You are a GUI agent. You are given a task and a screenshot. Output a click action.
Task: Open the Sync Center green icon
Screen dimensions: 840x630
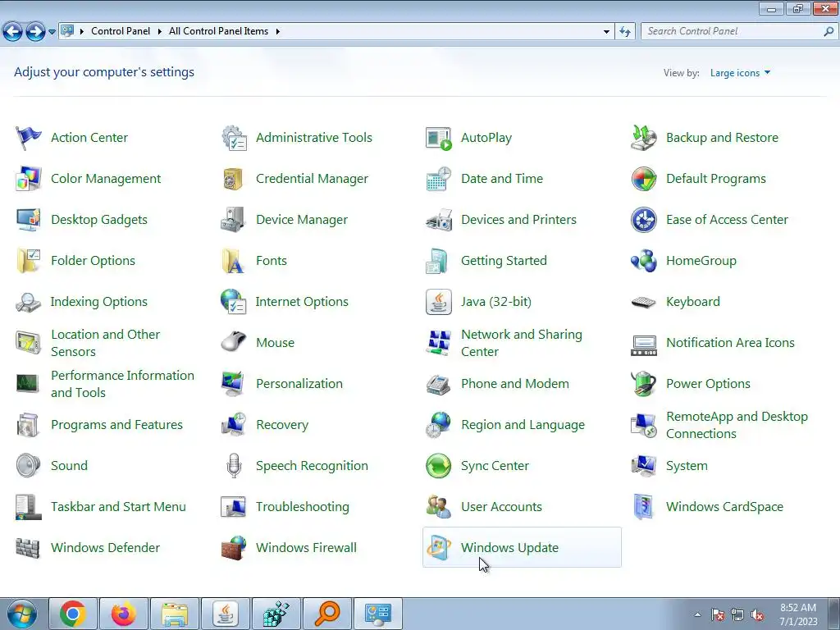coord(438,466)
